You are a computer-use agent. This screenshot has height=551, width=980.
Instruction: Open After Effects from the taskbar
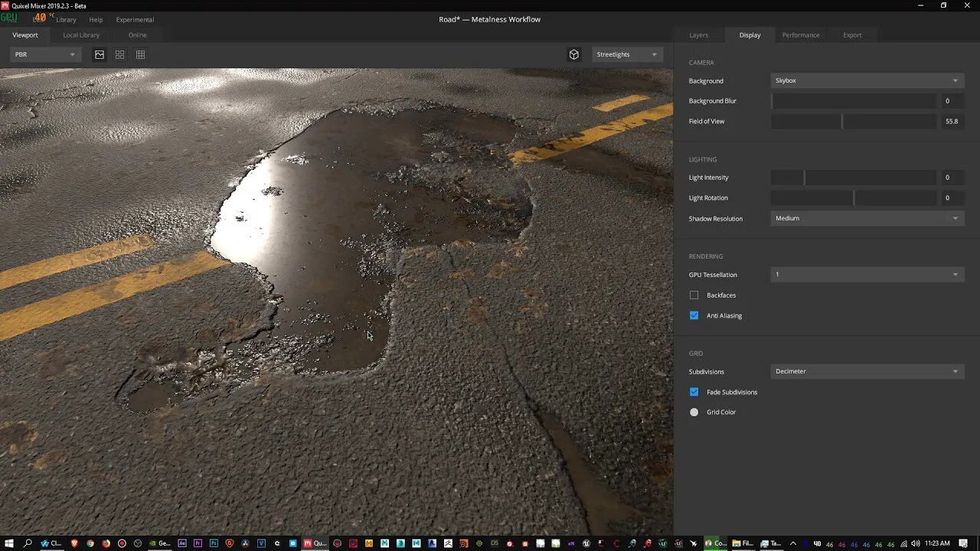pos(182,543)
